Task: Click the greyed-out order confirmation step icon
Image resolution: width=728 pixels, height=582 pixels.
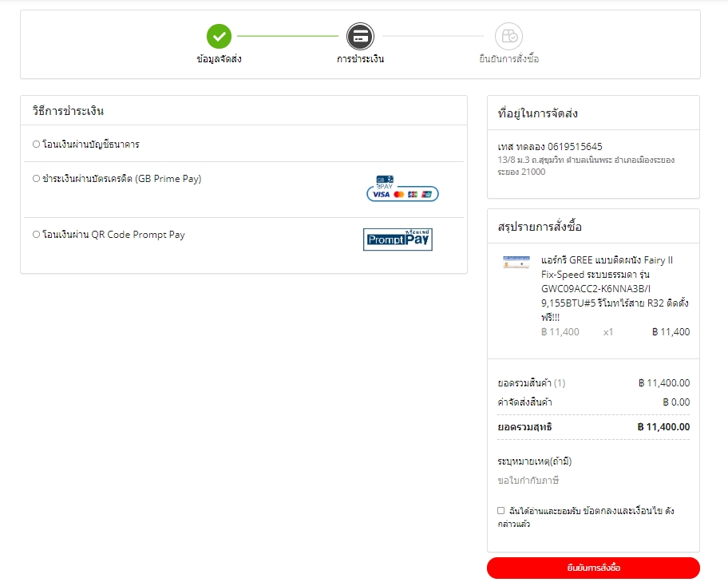Action: (x=508, y=36)
